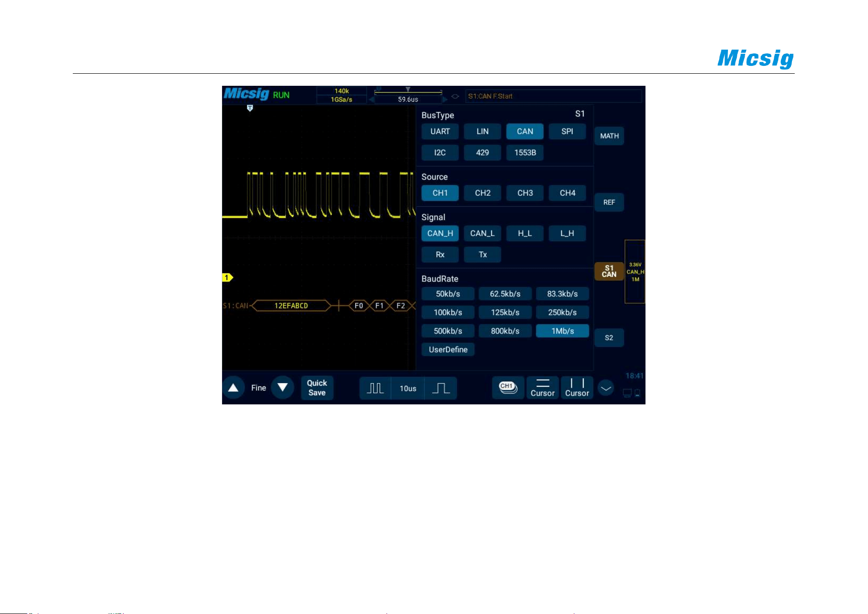Select 50kb/s baud rate
Screen dimensions: 868x614
click(x=448, y=294)
